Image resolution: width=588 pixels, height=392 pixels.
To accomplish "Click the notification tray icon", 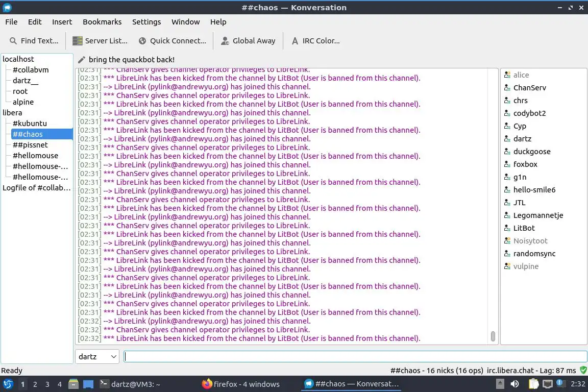I will (x=559, y=383).
